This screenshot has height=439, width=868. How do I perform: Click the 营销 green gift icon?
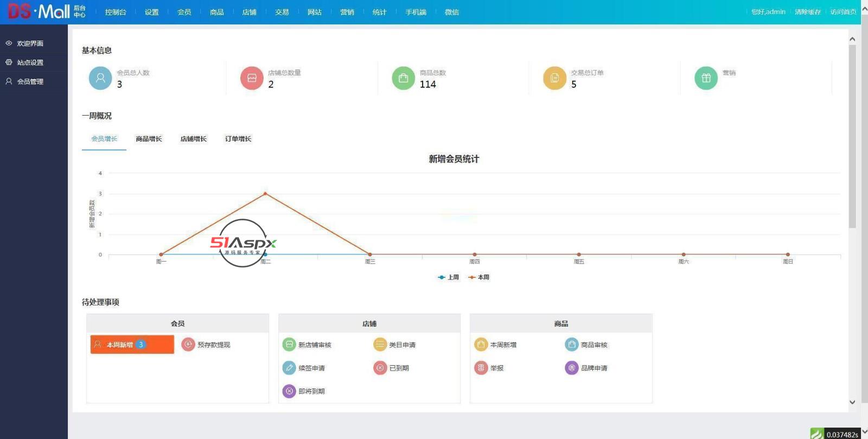[706, 78]
